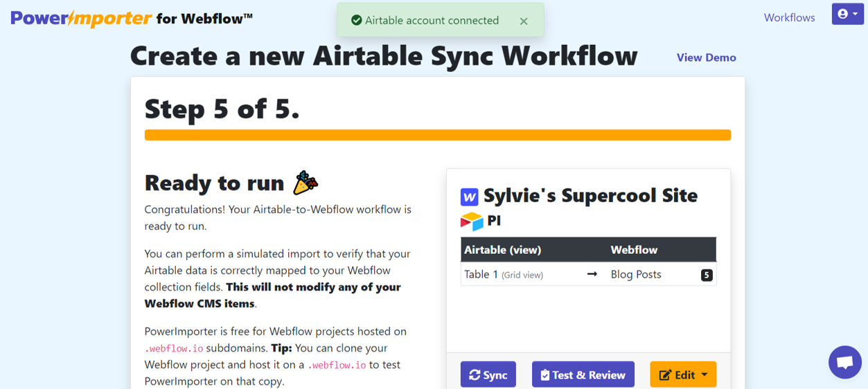The image size is (868, 389).
Task: Open the chat support bubble
Action: click(845, 362)
